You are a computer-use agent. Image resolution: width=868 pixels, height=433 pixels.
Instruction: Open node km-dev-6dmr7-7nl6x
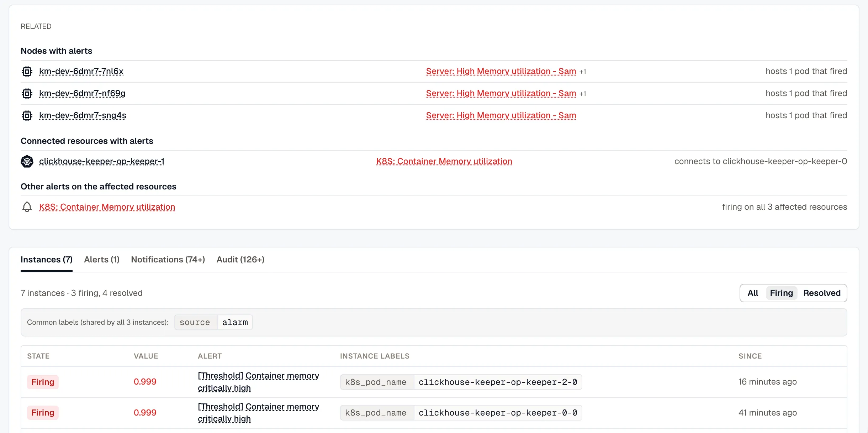click(x=81, y=71)
